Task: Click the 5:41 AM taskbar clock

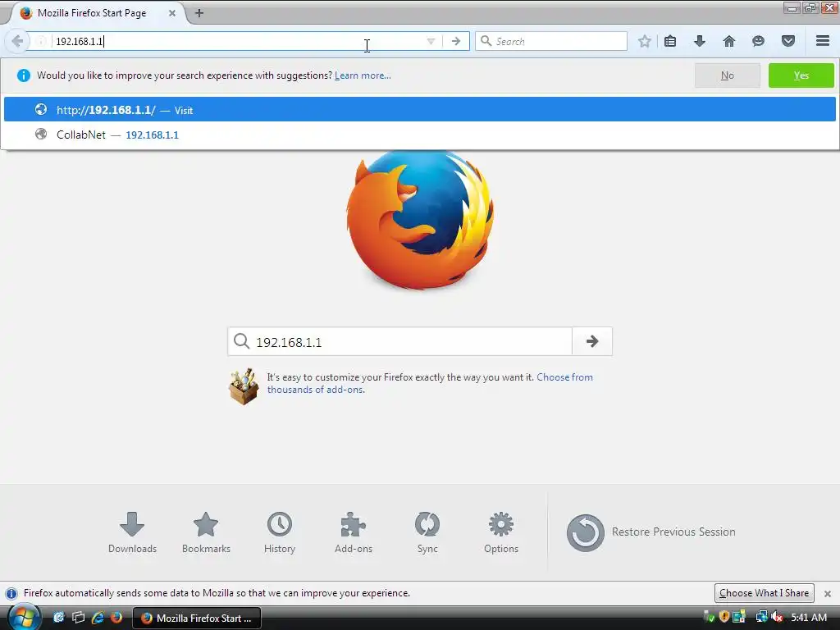Action: [x=809, y=618]
